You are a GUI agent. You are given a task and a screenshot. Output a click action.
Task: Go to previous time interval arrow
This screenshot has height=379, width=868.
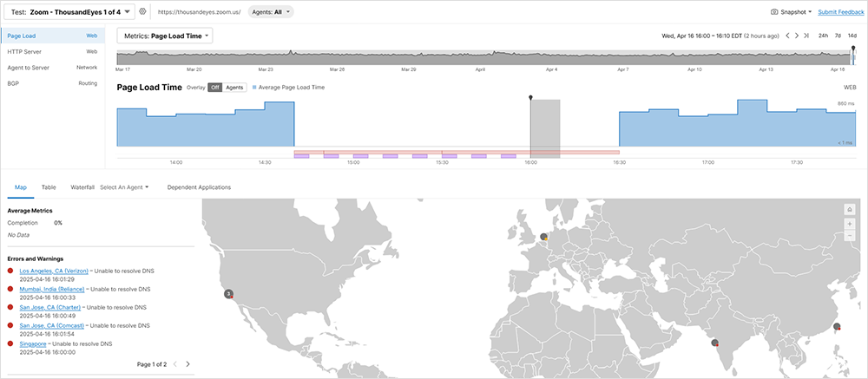pos(787,36)
